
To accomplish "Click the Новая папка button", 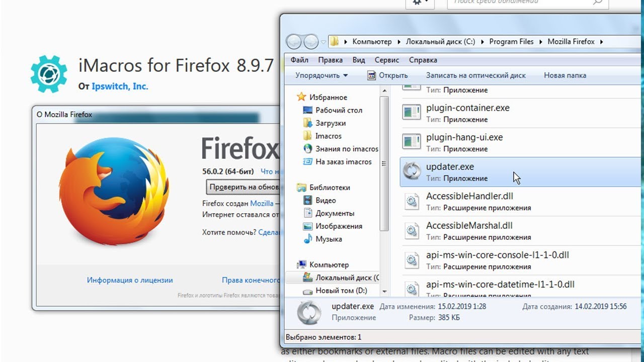I will pyautogui.click(x=565, y=75).
